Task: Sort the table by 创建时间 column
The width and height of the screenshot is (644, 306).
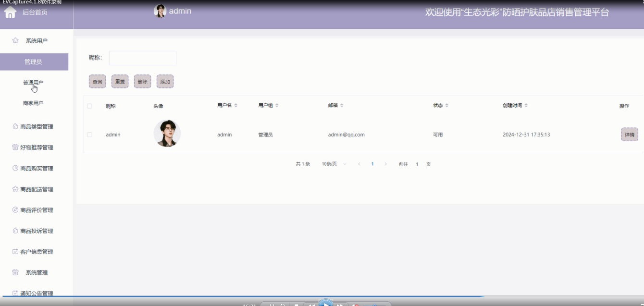Action: point(526,106)
